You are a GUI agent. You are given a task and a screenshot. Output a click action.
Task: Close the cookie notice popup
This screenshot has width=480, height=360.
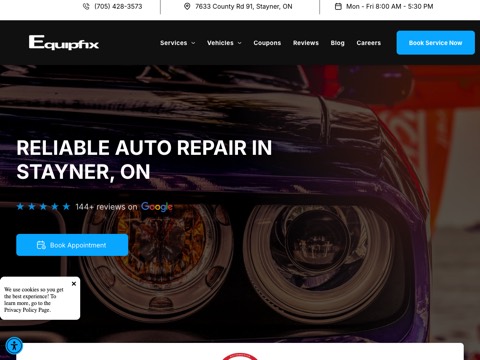point(74,284)
